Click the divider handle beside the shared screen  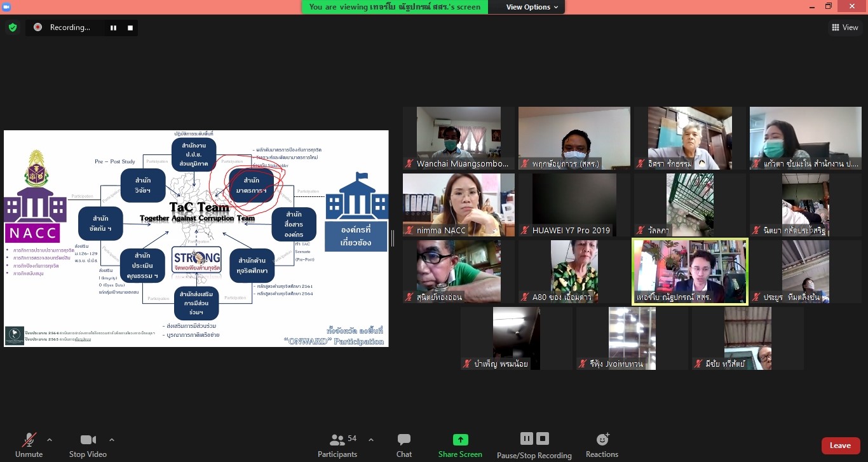point(392,238)
